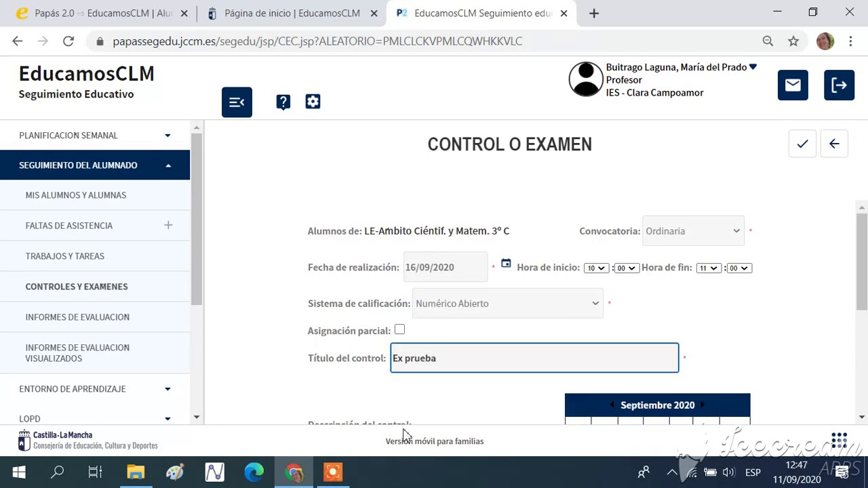Expand Faltas de Asistencia with plus icon
This screenshot has width=868, height=488.
point(168,225)
